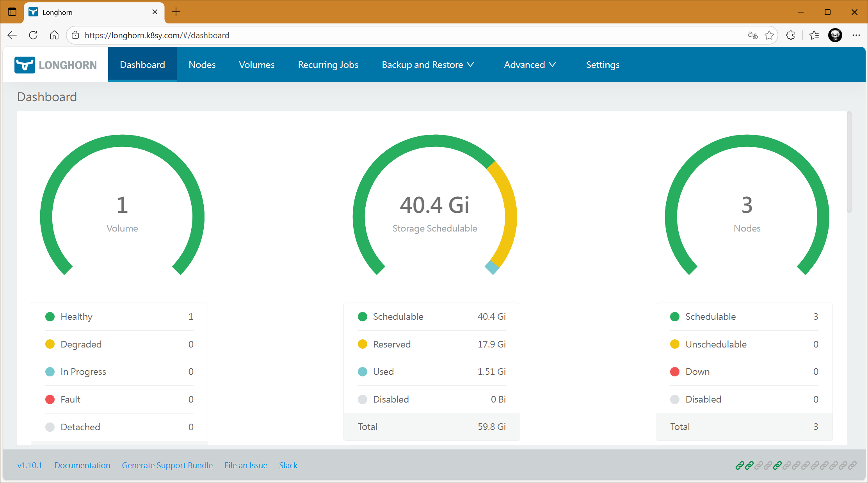Click first green websocket link icon
Viewport: 868px width, 483px height.
point(740,465)
